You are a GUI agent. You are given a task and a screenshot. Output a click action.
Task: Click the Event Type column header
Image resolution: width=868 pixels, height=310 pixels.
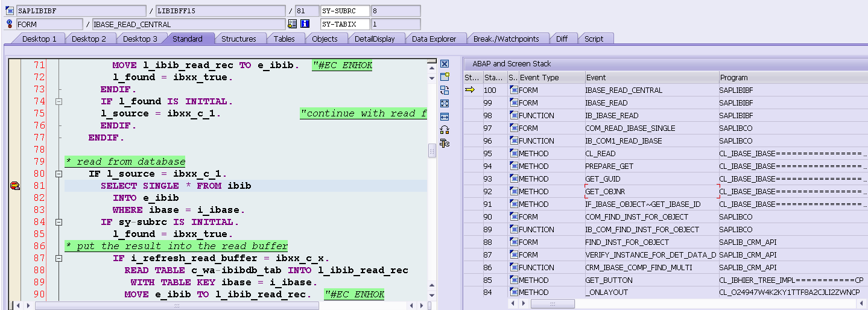point(551,77)
